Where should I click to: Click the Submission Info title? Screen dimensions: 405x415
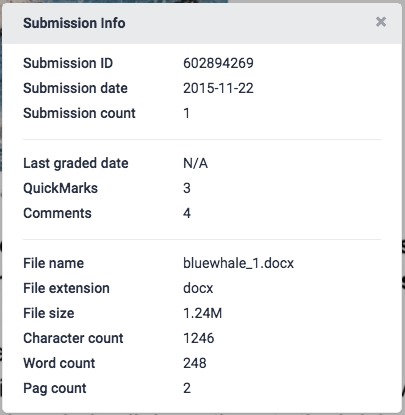74,23
